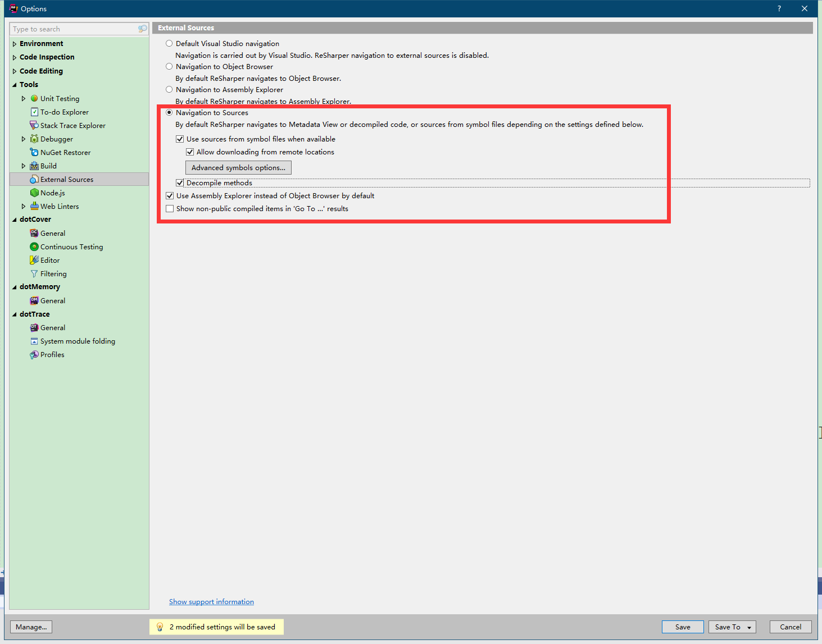Close the Options dialog window

tap(805, 8)
